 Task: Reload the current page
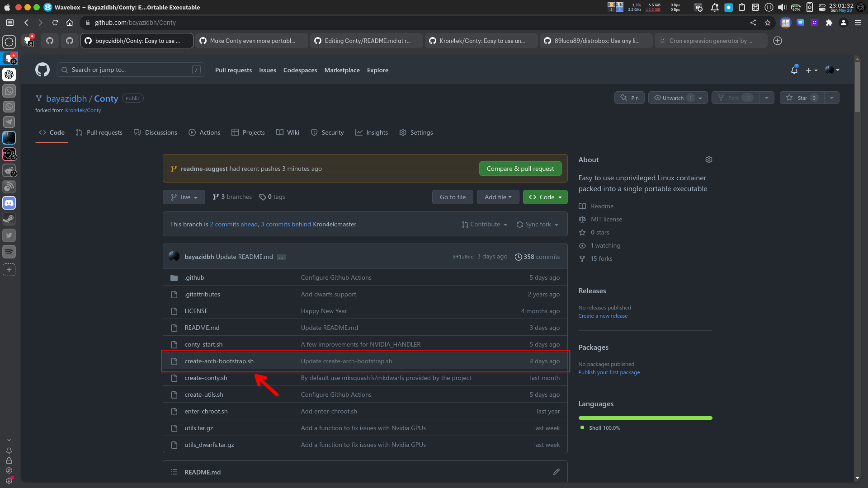click(x=55, y=23)
